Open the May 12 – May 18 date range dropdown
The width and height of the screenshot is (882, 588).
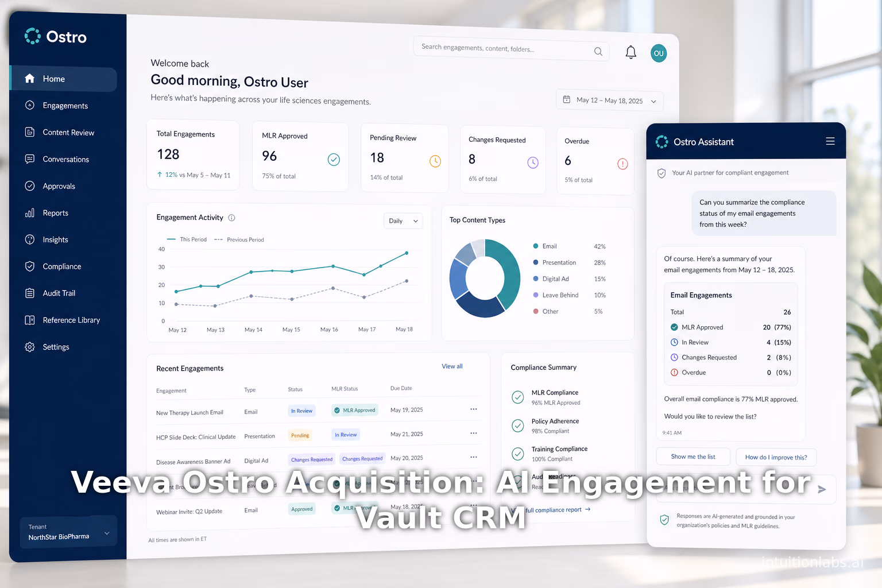[610, 100]
